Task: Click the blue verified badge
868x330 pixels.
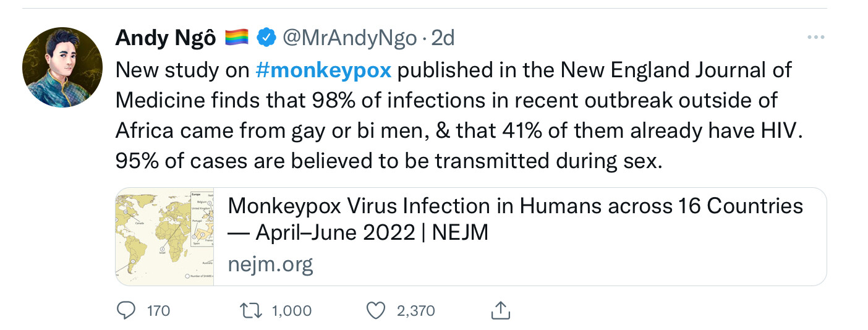Action: [266, 38]
